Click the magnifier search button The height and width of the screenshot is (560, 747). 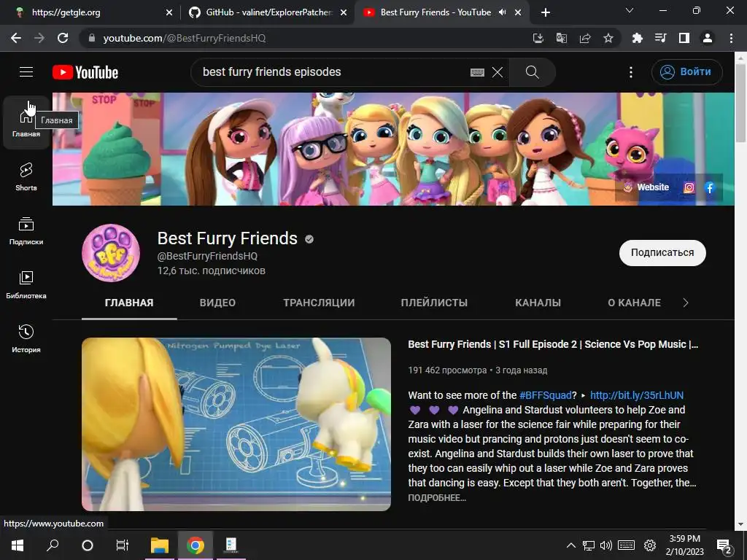[532, 72]
